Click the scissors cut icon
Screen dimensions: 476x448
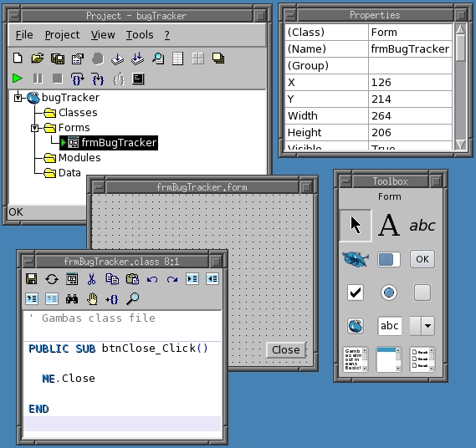tap(91, 279)
